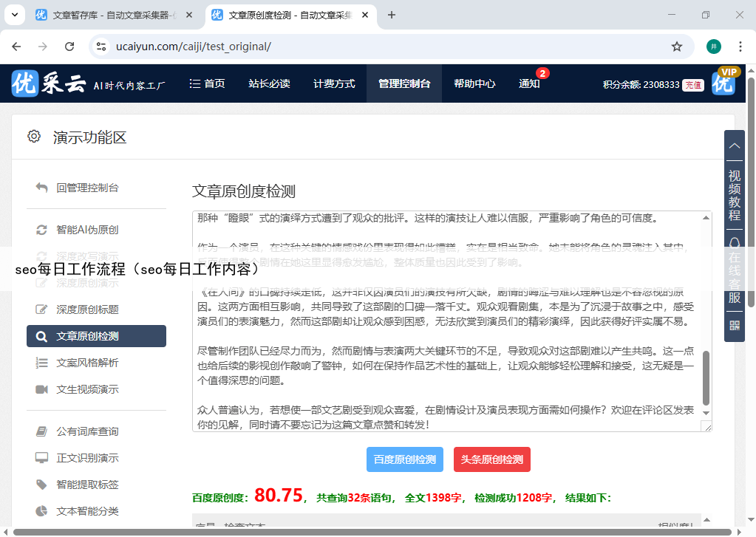Click the QR code icon in right sidebar
Viewport: 756px width, 537px height.
pos(734,325)
